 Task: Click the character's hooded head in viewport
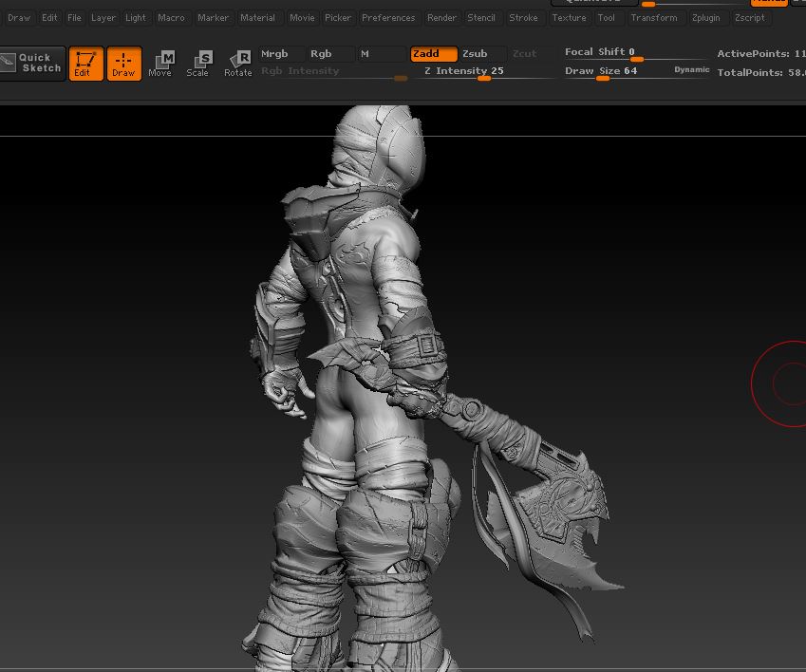coord(381,149)
